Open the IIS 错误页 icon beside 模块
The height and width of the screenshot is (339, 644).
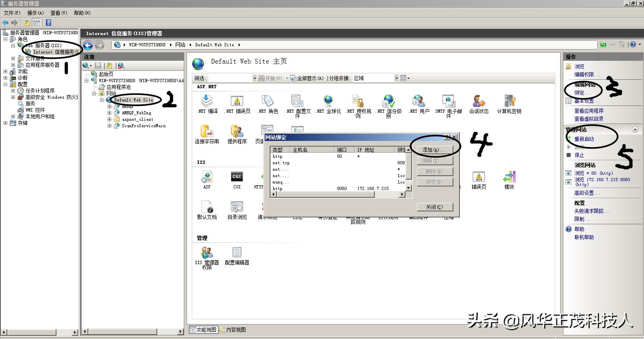click(x=479, y=177)
